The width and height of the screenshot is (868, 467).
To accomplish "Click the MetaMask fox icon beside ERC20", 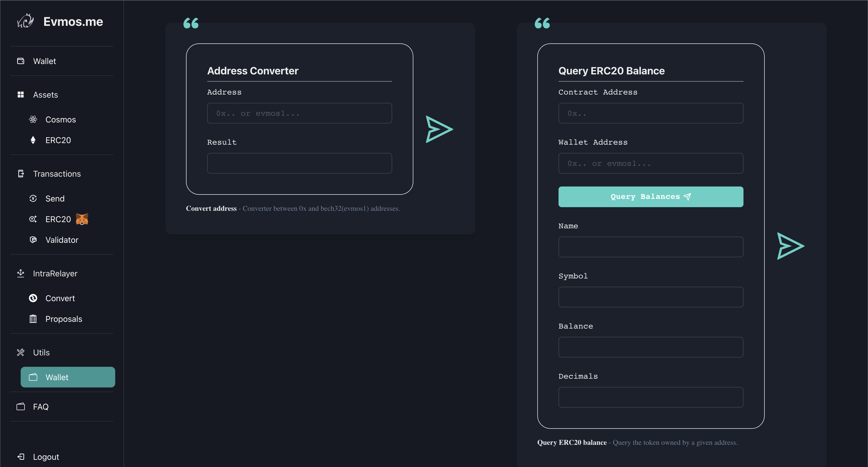I will point(82,219).
